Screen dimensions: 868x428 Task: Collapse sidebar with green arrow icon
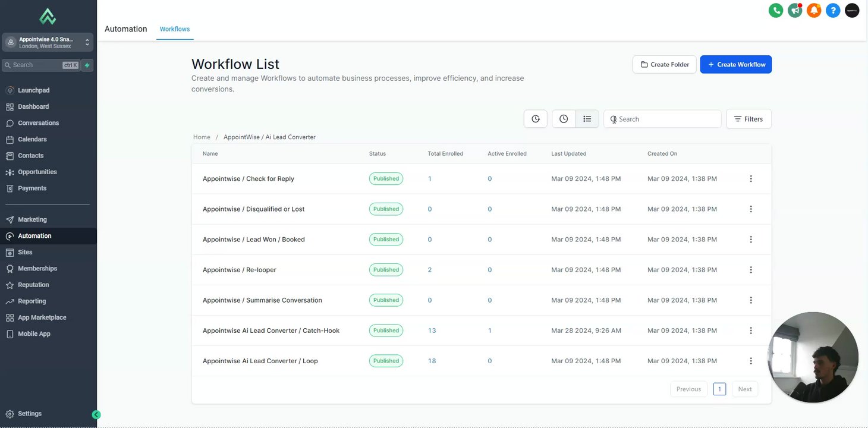tap(96, 415)
